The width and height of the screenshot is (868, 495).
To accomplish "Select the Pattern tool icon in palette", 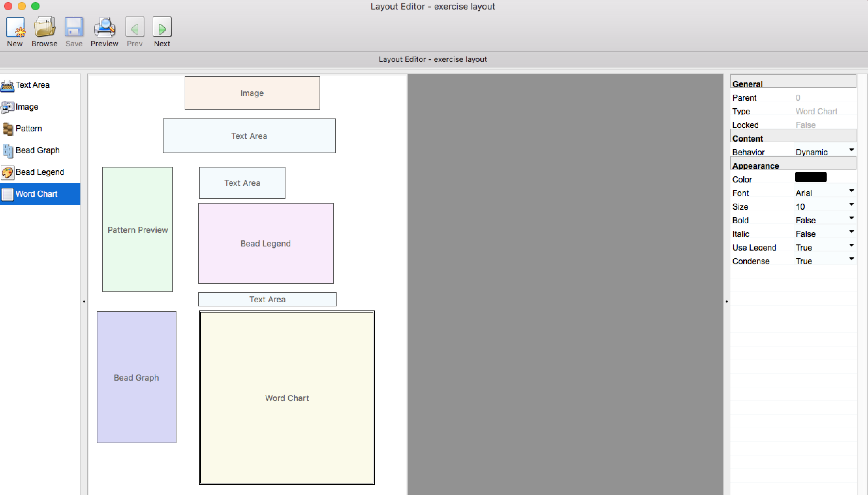I will point(8,129).
